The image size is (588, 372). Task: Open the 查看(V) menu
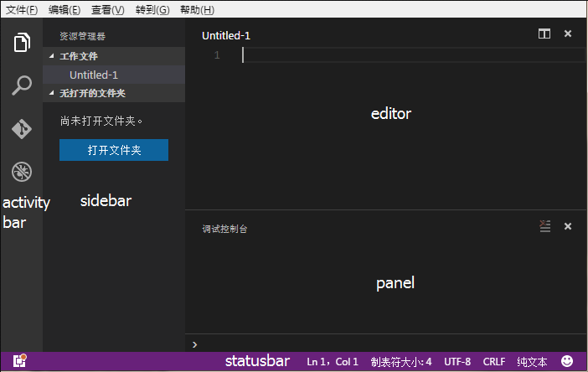(107, 10)
